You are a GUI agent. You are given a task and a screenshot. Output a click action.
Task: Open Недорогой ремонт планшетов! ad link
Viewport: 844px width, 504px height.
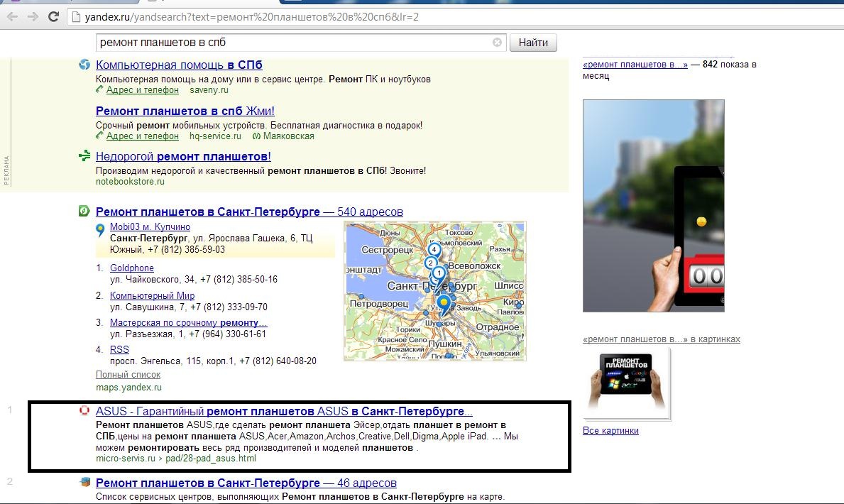[x=183, y=157]
